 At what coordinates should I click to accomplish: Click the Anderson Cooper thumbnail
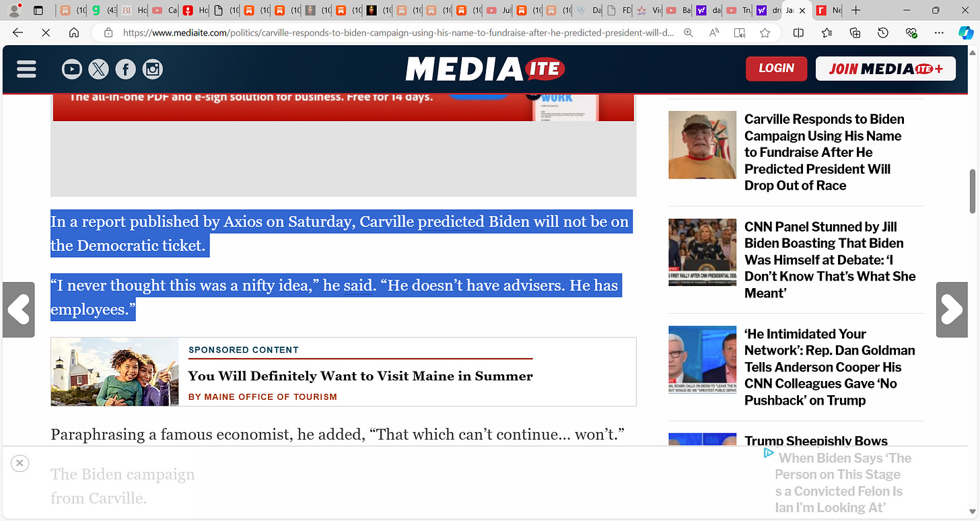(x=702, y=360)
